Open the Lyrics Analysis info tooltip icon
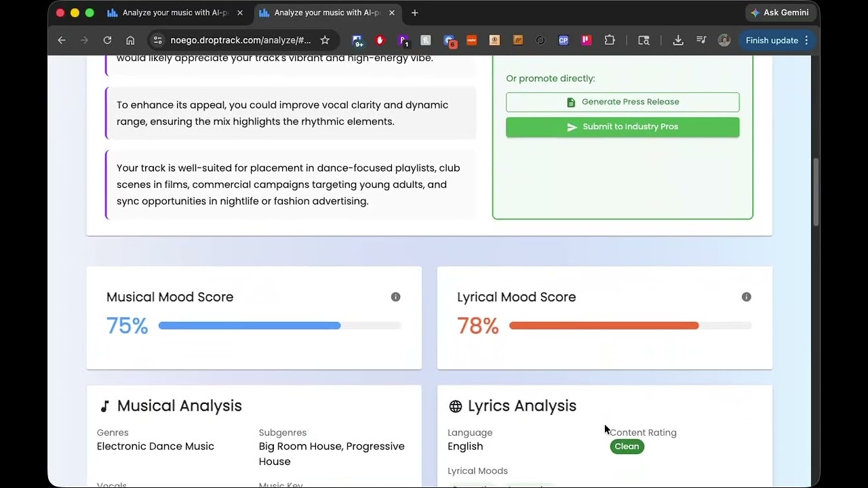This screenshot has width=868, height=488. tap(747, 297)
